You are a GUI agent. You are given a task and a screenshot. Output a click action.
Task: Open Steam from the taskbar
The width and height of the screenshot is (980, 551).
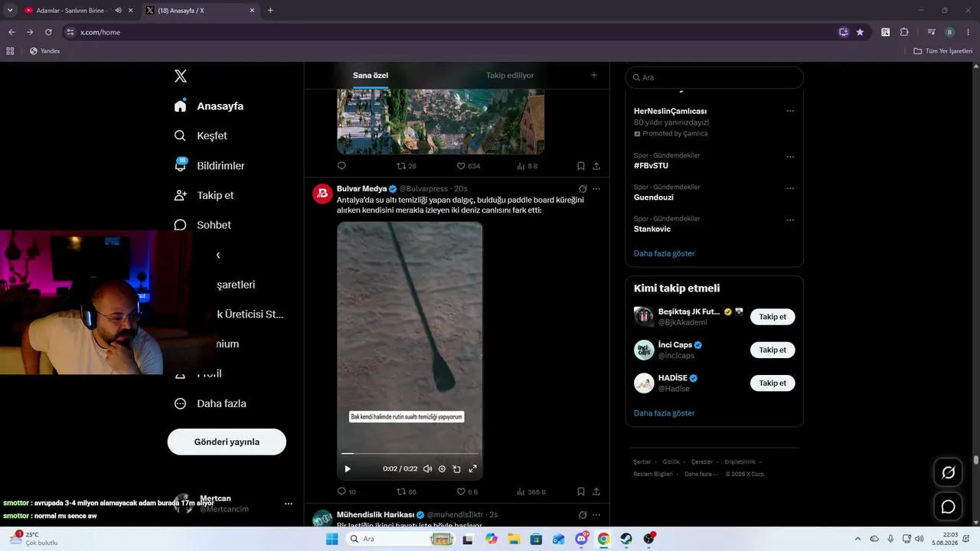(x=626, y=539)
